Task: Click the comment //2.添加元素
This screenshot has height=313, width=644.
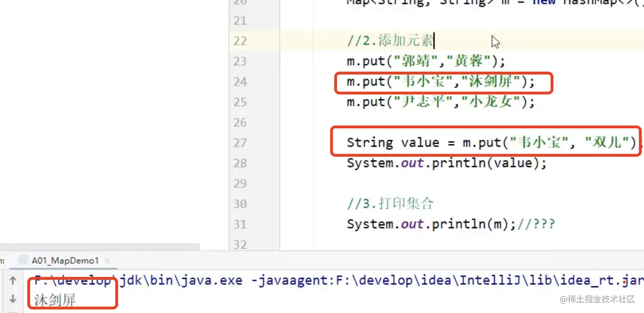Action: click(390, 41)
